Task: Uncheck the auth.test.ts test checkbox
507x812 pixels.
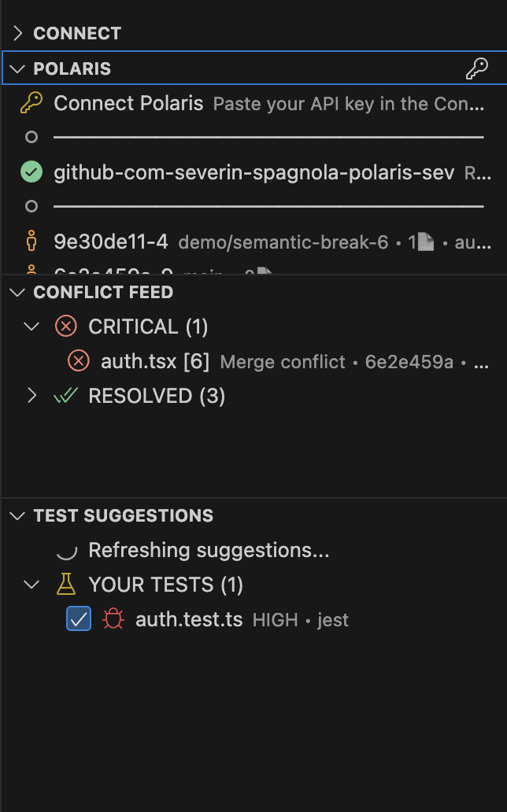Action: click(x=78, y=619)
